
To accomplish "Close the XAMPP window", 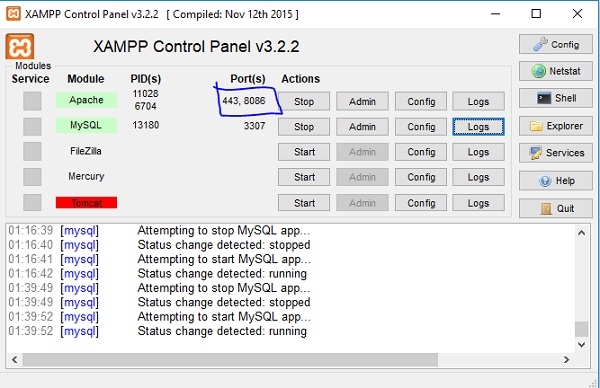I will (x=577, y=14).
